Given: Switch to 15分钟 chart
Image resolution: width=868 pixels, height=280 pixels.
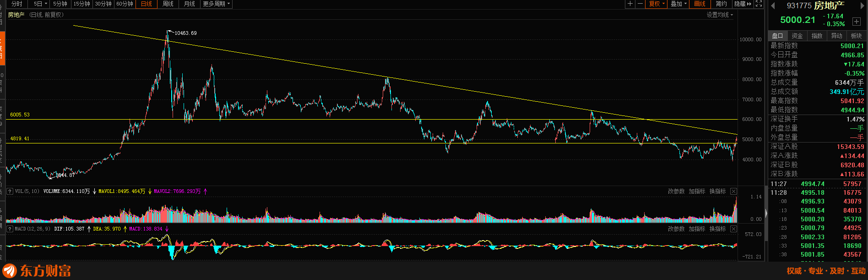Looking at the screenshot, I should point(82,4).
